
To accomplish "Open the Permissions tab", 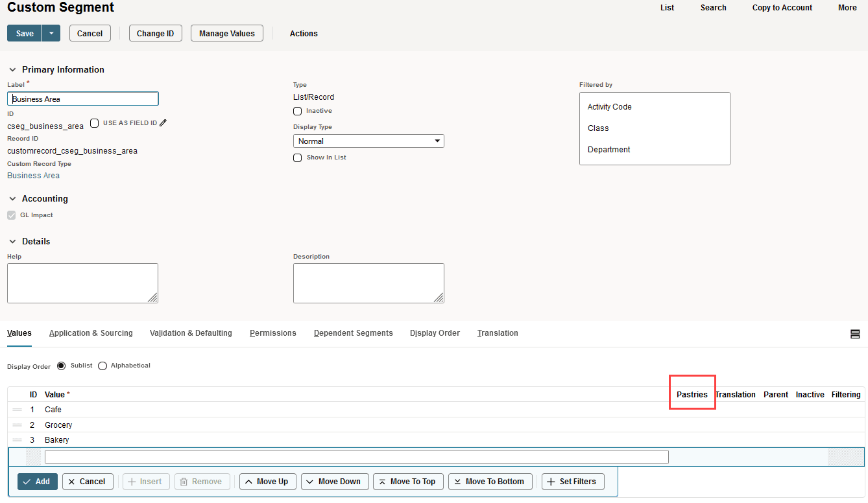I will [273, 333].
